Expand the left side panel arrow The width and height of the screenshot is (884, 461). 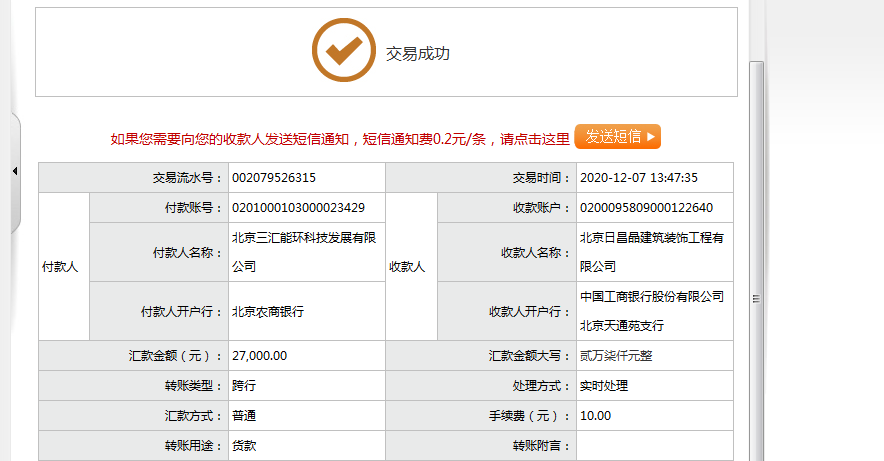(14, 172)
